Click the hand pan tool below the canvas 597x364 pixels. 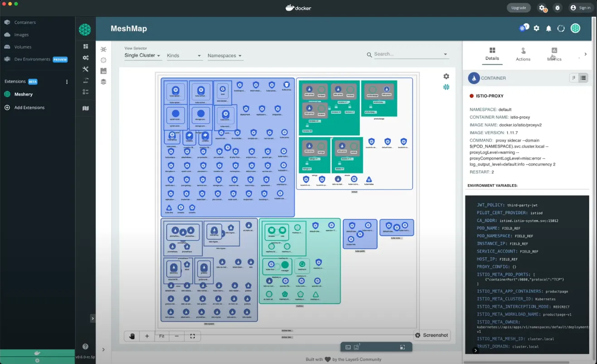pyautogui.click(x=131, y=336)
